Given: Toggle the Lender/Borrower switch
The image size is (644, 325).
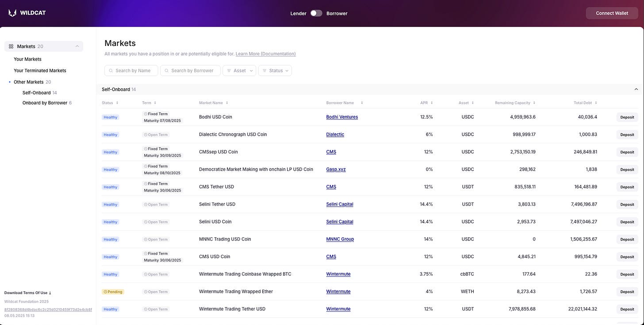Looking at the screenshot, I should point(316,13).
